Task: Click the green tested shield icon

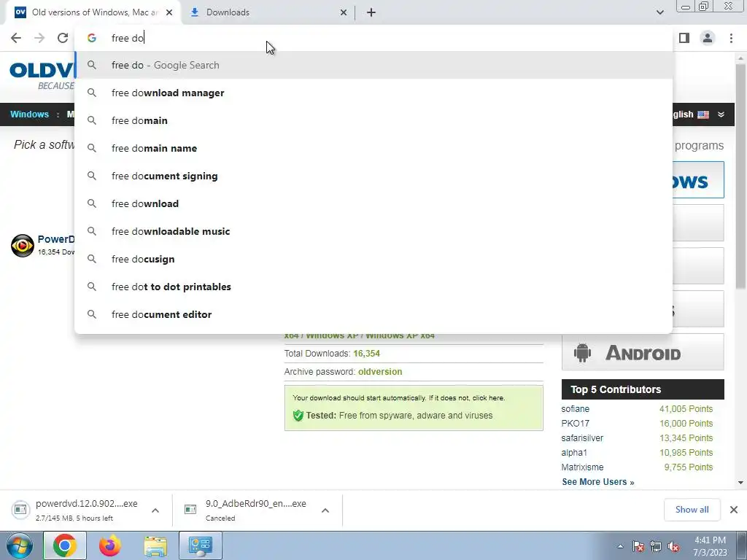Action: click(298, 416)
